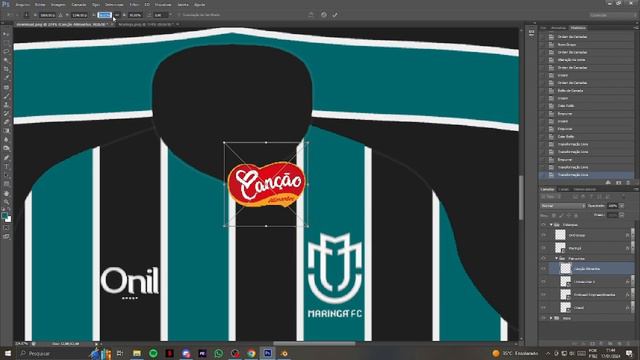Screen dimensions: 640x360
Task: Click the foreground color swatch
Action: click(x=4, y=215)
